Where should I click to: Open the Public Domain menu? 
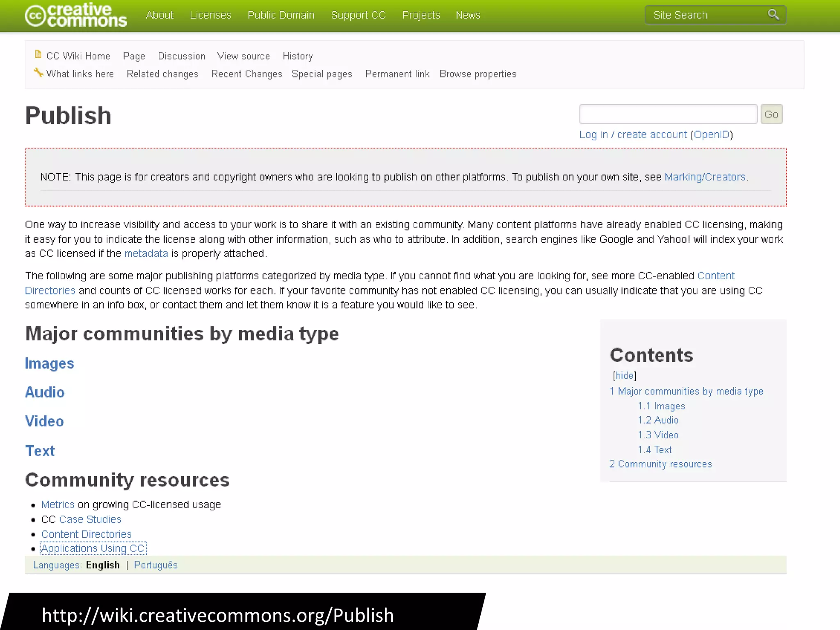[281, 15]
